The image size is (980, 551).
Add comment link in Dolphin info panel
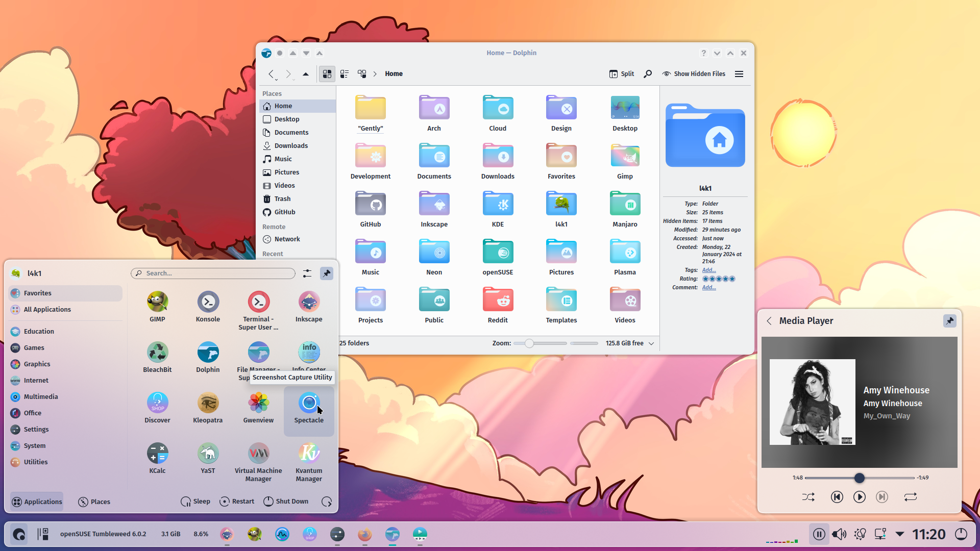(x=709, y=287)
